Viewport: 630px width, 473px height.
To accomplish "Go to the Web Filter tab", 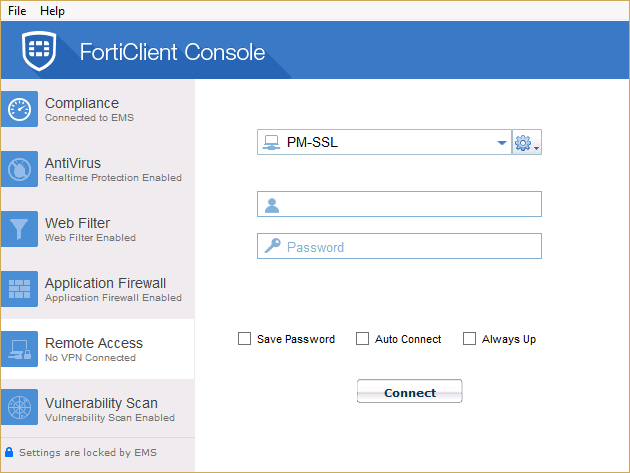I will point(98,229).
